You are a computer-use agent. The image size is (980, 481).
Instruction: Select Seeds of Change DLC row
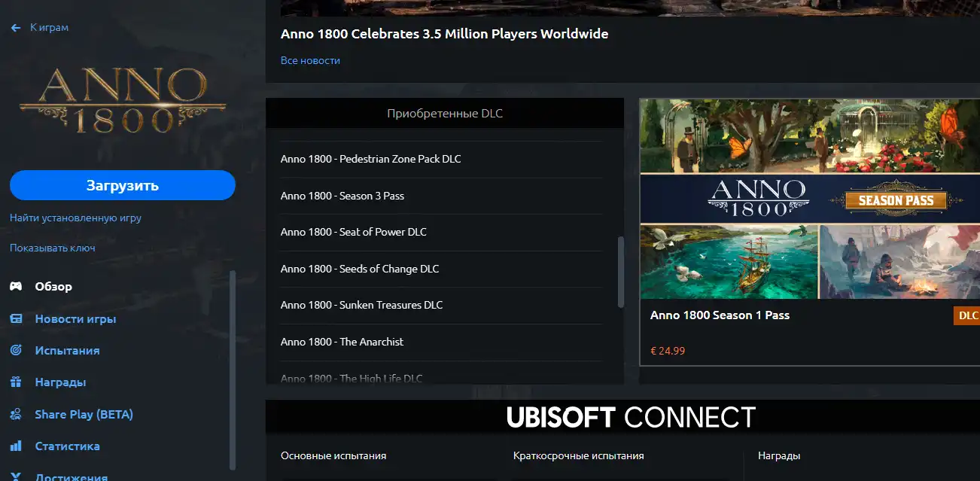coord(441,269)
